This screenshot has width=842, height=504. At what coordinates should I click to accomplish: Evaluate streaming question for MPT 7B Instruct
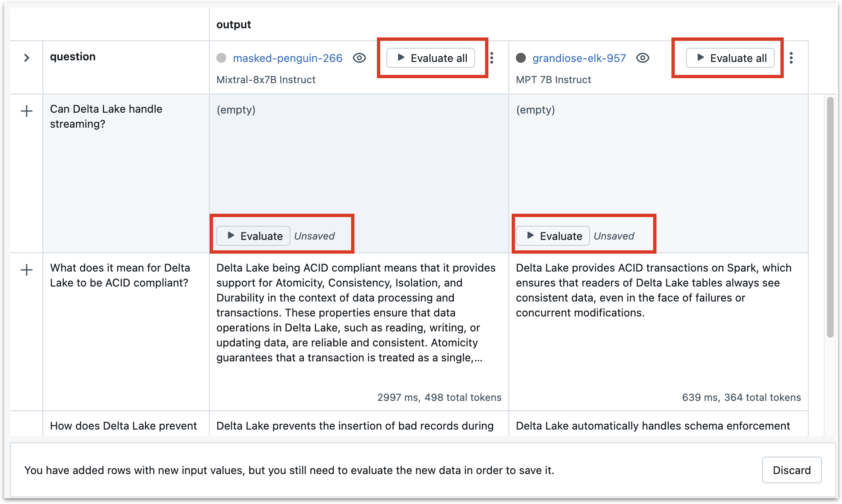553,236
